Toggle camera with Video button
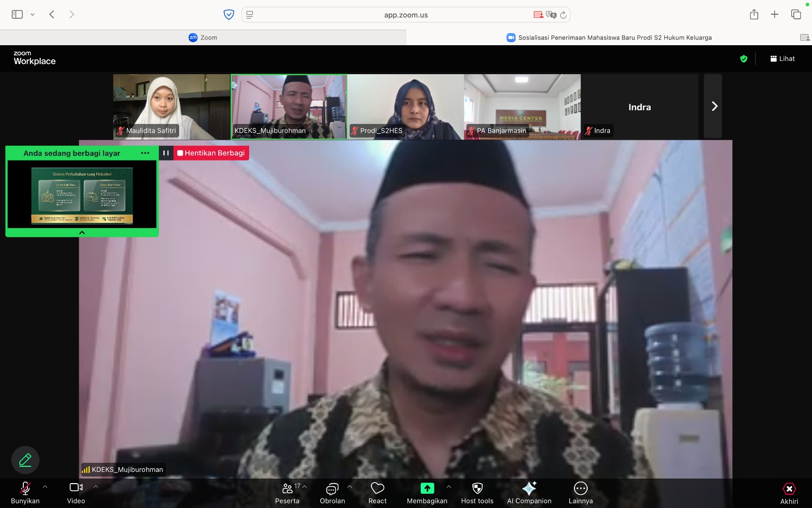 tap(76, 493)
